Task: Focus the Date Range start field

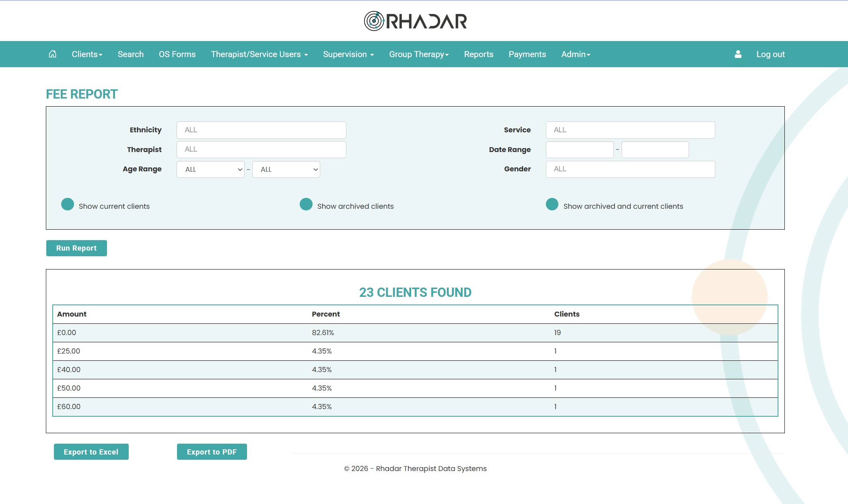Action: coord(580,150)
